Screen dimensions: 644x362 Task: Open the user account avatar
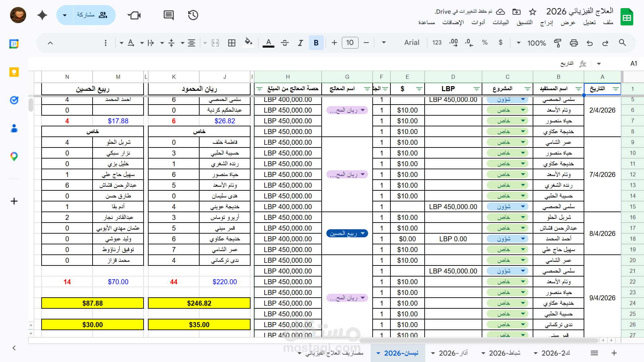(x=18, y=15)
